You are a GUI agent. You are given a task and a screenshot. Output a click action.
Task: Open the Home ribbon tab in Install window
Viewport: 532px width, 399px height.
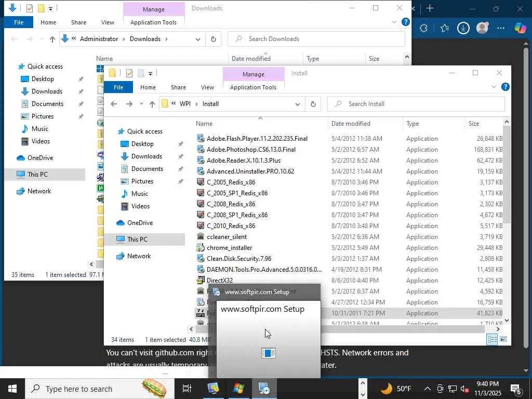148,87
